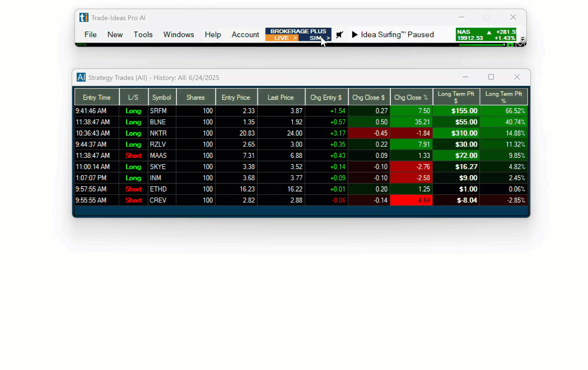Open the File menu

[90, 35]
